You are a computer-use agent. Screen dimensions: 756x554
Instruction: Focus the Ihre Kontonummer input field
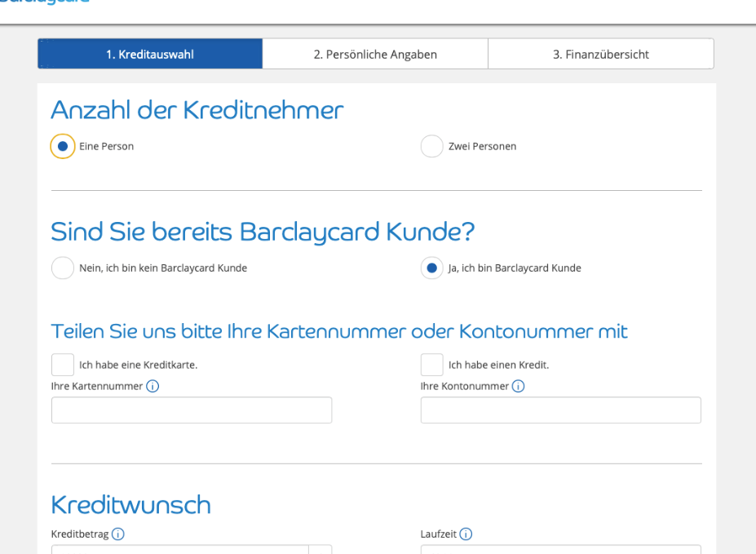pos(560,410)
